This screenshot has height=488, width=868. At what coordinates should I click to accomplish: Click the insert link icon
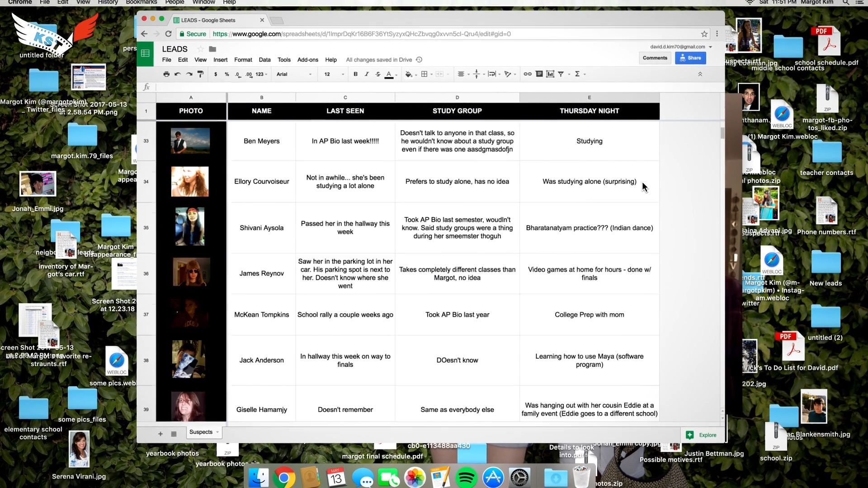tap(528, 74)
